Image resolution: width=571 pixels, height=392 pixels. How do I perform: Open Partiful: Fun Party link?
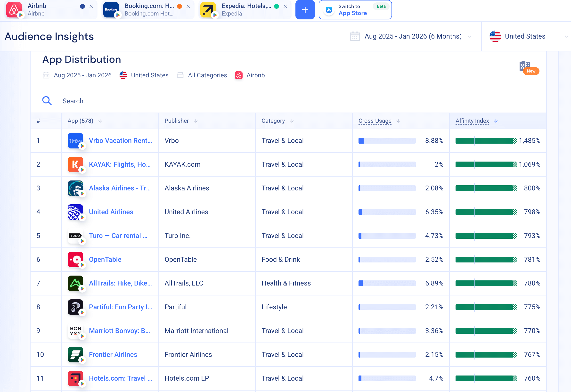tap(120, 307)
